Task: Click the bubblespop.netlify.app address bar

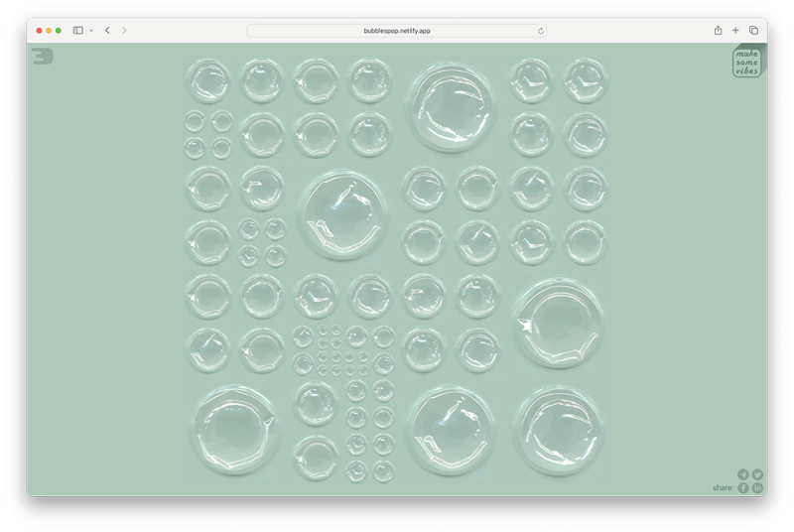Action: coord(396,31)
